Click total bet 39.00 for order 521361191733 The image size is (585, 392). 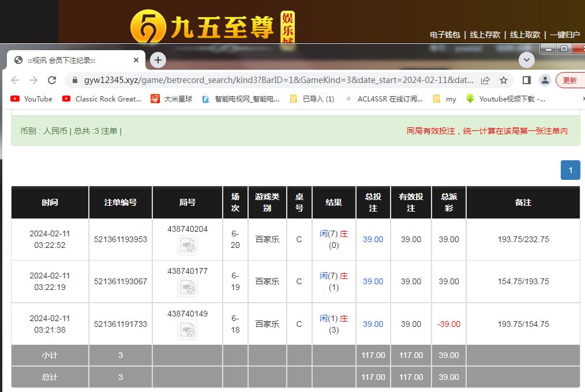point(373,324)
